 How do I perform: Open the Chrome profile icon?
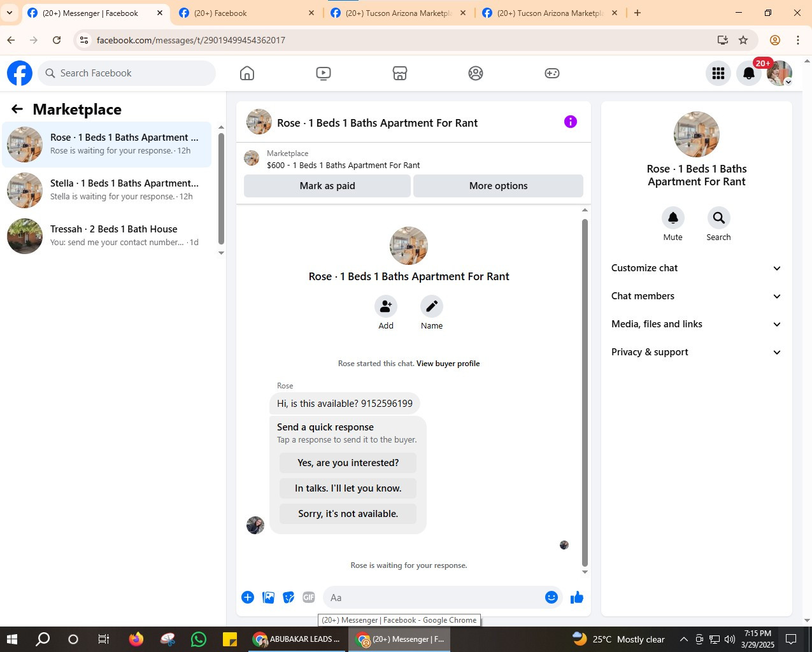pyautogui.click(x=775, y=40)
